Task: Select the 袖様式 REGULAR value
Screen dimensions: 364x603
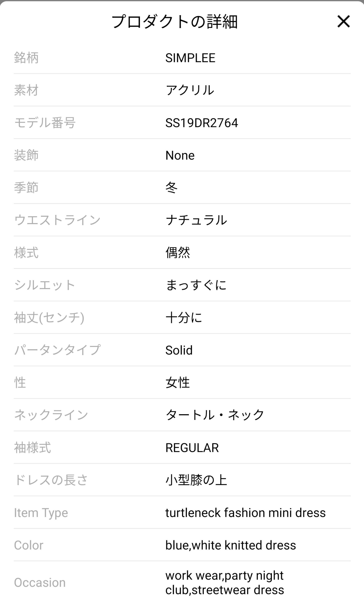Action: (x=192, y=448)
